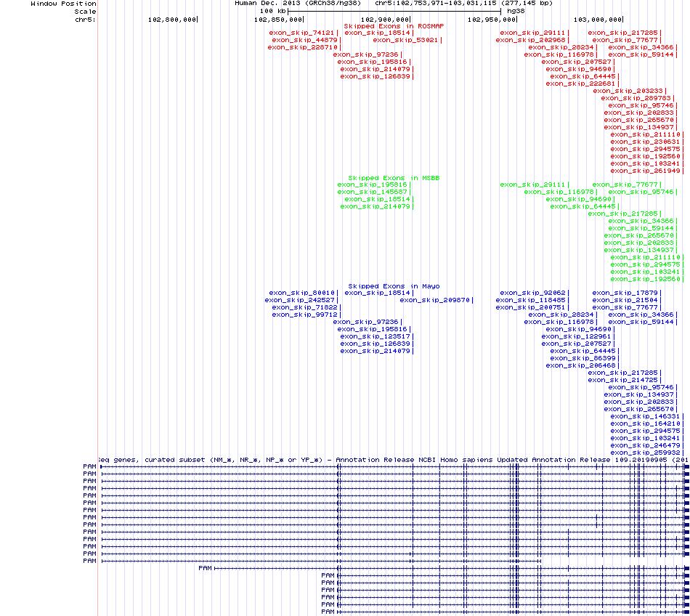Click blue item exon_skip_80010
Viewport: 690px width, 616px height.
click(302, 293)
